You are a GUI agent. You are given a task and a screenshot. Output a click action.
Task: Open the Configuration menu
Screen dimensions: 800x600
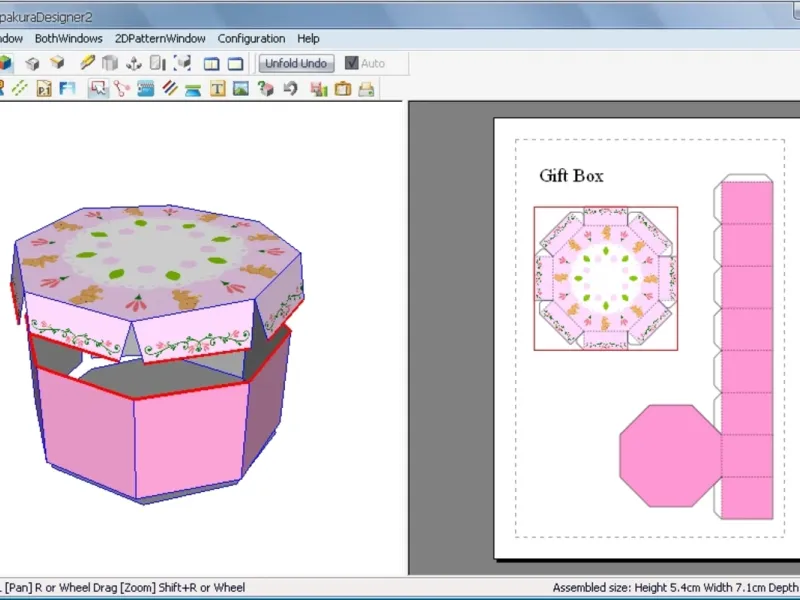pos(252,39)
